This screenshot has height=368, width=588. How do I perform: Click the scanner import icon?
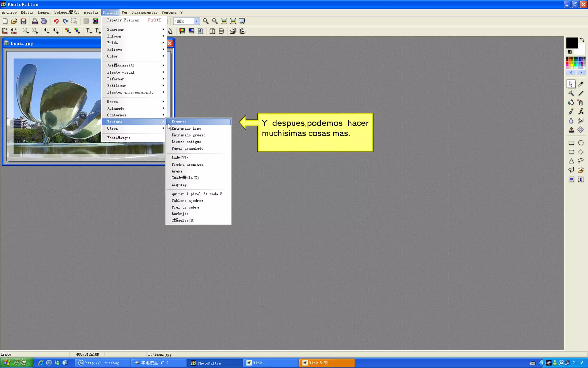pos(44,21)
